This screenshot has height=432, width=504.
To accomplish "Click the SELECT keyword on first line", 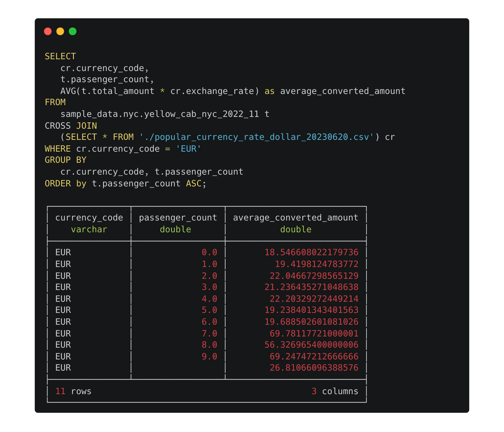I will click(x=60, y=56).
